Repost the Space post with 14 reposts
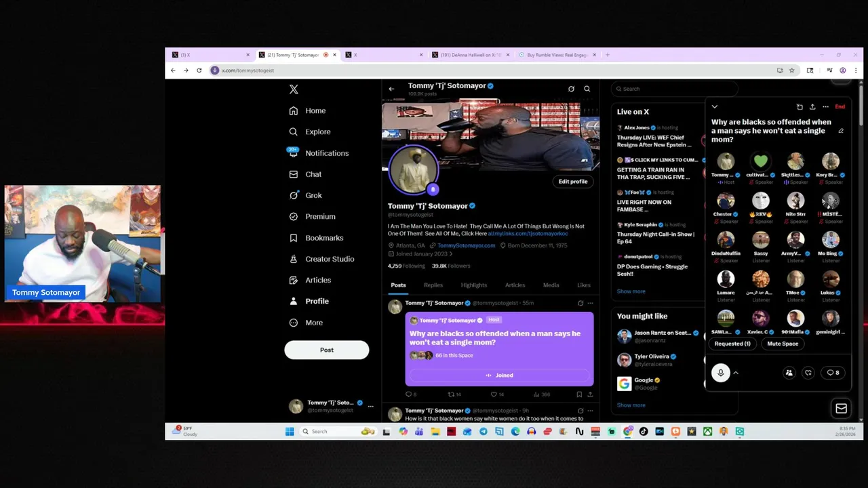868x488 pixels. point(454,394)
